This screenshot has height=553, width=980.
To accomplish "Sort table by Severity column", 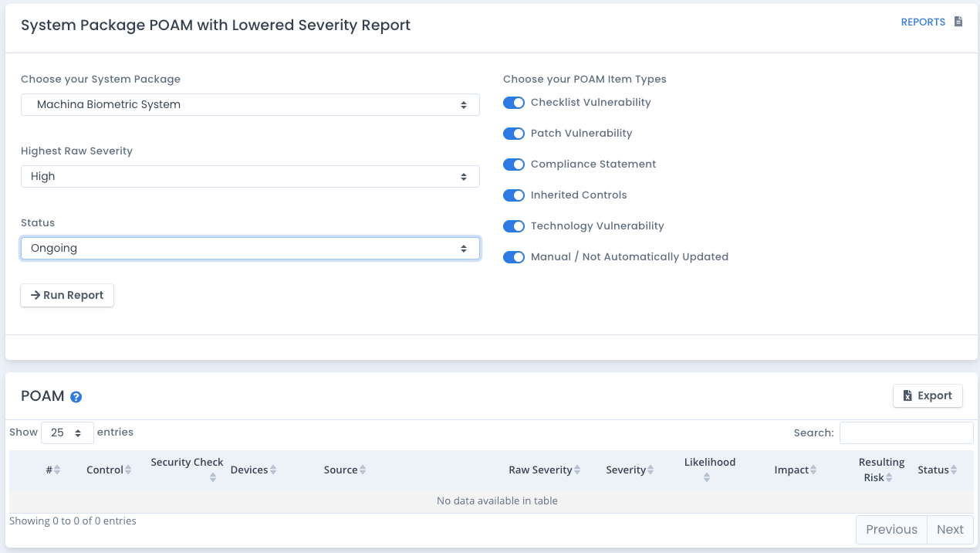I will click(630, 470).
